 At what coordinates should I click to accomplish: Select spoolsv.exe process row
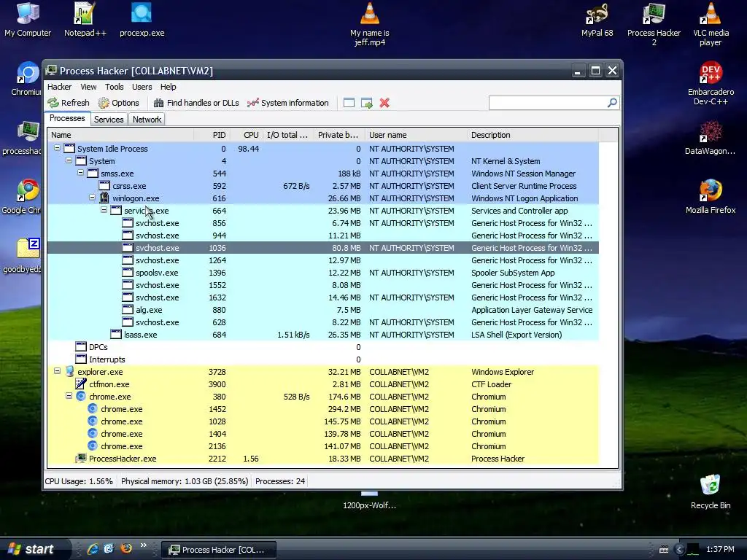pyautogui.click(x=323, y=273)
